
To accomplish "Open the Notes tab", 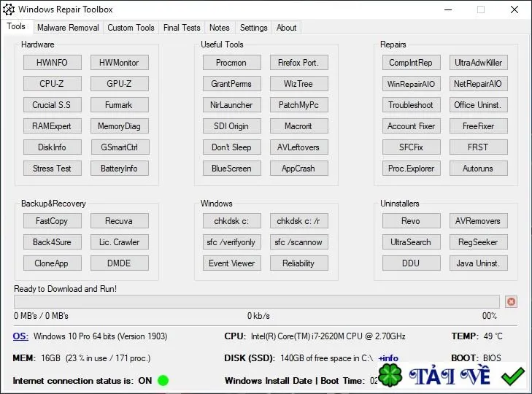I will tap(219, 28).
